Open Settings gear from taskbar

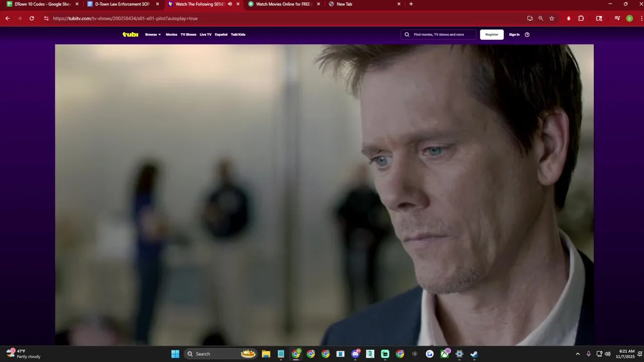(x=459, y=354)
